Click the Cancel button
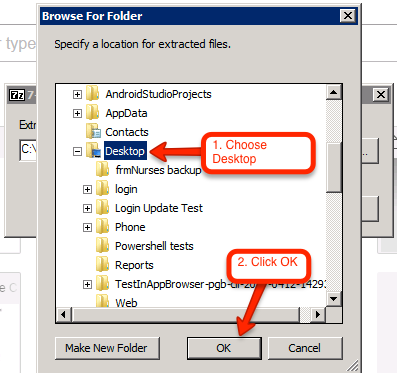The width and height of the screenshot is (397, 373). point(305,348)
